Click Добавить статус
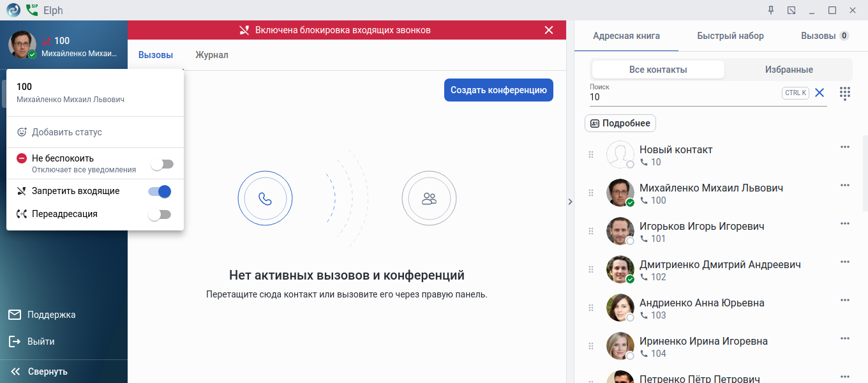 67,132
